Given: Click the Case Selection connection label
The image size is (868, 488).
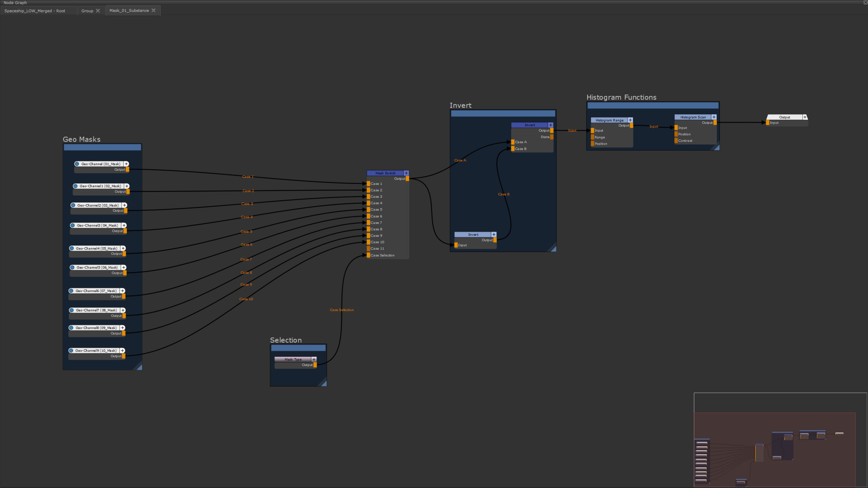Looking at the screenshot, I should pos(342,310).
